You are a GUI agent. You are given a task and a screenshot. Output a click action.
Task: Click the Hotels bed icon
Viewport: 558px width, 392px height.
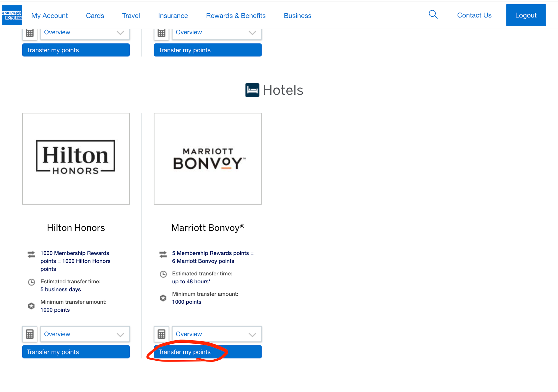coord(252,90)
